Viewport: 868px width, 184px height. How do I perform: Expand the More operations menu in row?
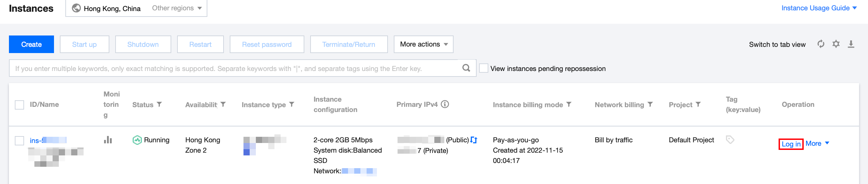pos(817,143)
